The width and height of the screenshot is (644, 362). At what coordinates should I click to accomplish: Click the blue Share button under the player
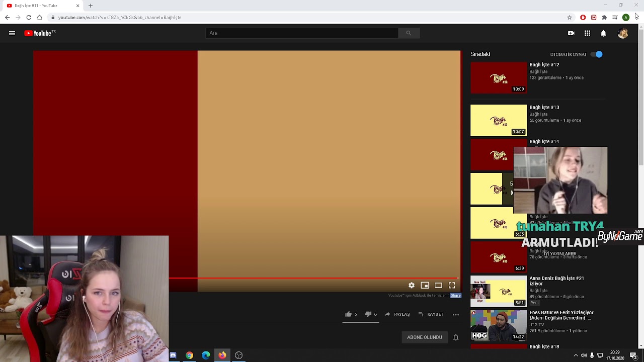point(455,296)
